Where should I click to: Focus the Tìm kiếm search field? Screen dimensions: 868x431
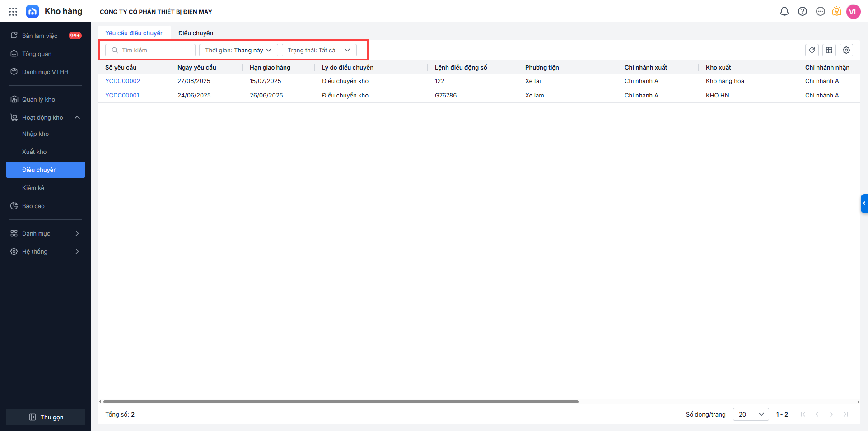click(x=150, y=50)
